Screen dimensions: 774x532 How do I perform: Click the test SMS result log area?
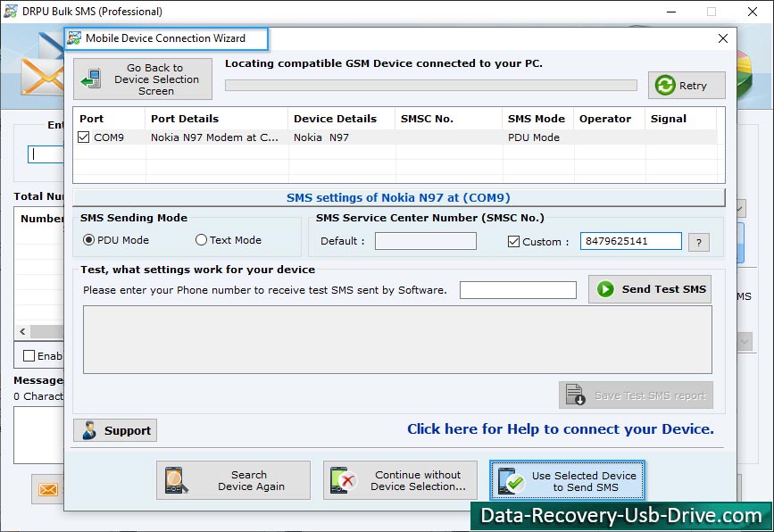click(397, 339)
